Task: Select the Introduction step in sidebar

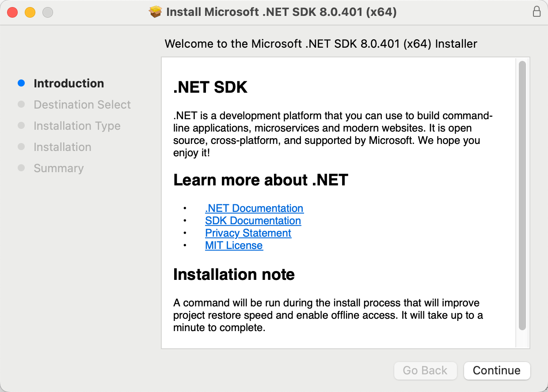Action: (68, 83)
